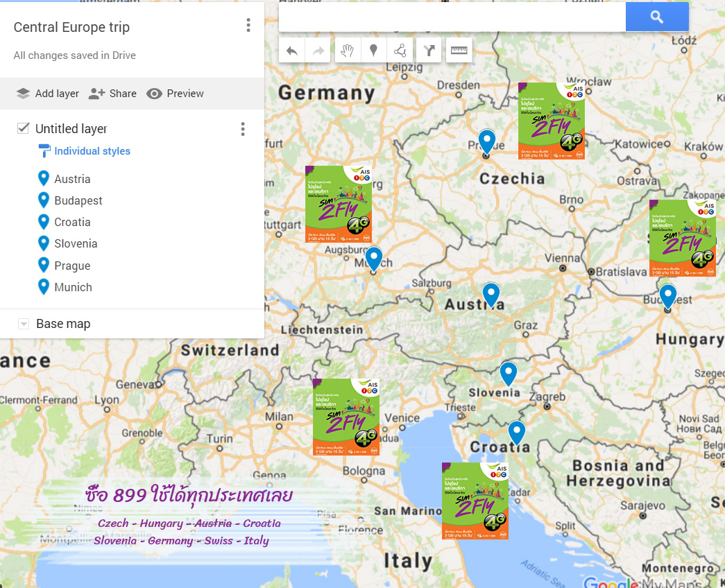Click the Slovenia map pin

[x=508, y=374]
